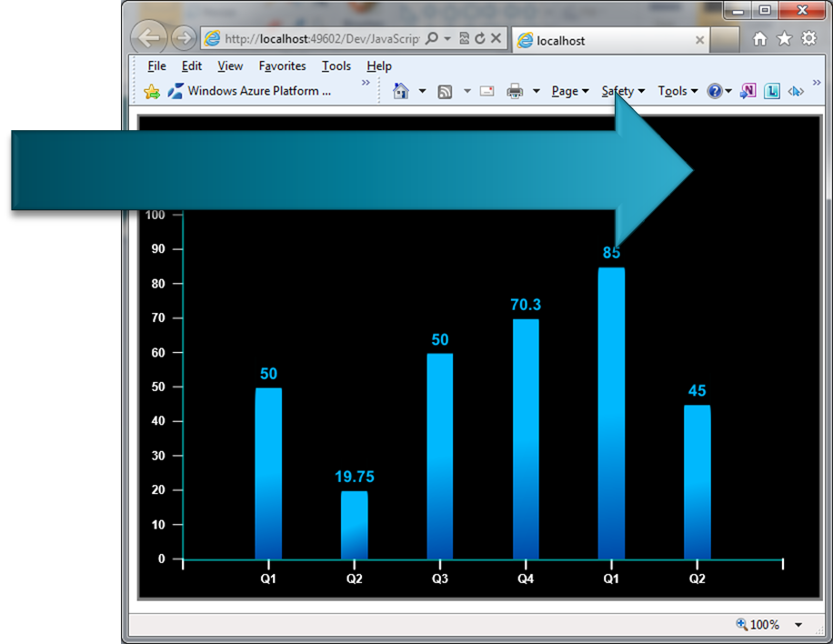Viewport: 833px width, 644px height.
Task: Open Help via the blue question mark icon
Action: pos(715,91)
